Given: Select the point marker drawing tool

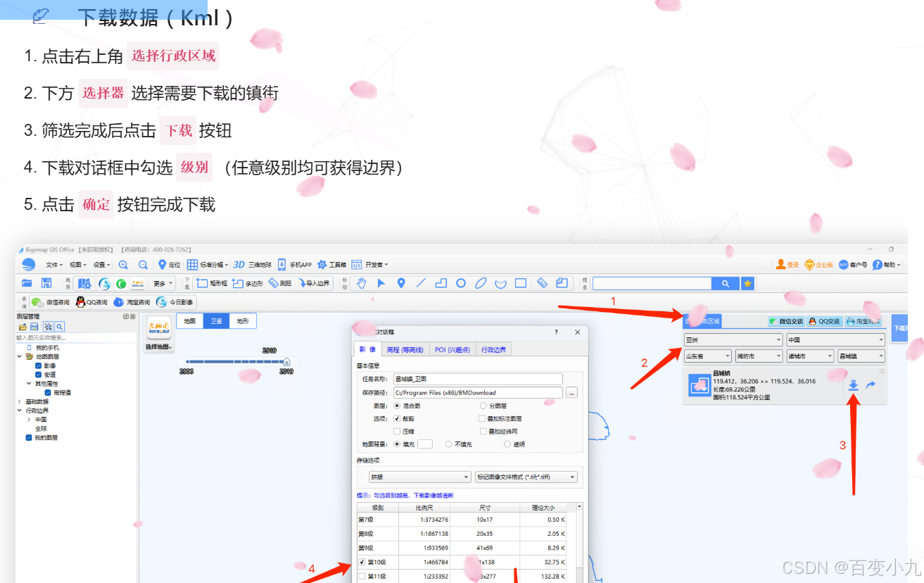Looking at the screenshot, I should tap(401, 283).
